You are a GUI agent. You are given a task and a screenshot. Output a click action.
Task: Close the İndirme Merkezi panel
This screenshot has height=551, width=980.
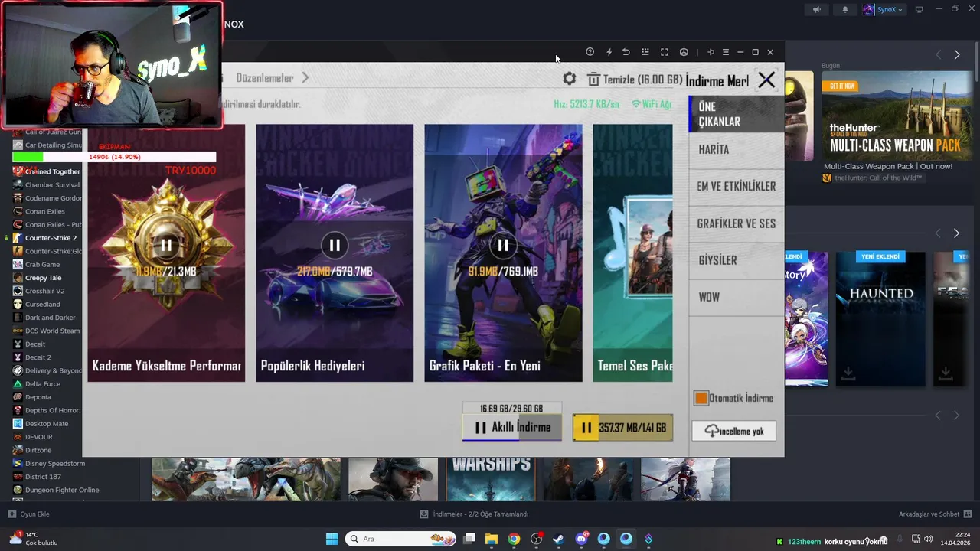click(x=766, y=80)
